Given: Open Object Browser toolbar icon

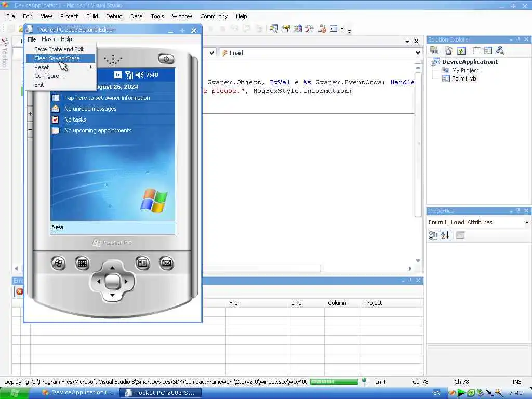Looking at the screenshot, I should pyautogui.click(x=298, y=29).
